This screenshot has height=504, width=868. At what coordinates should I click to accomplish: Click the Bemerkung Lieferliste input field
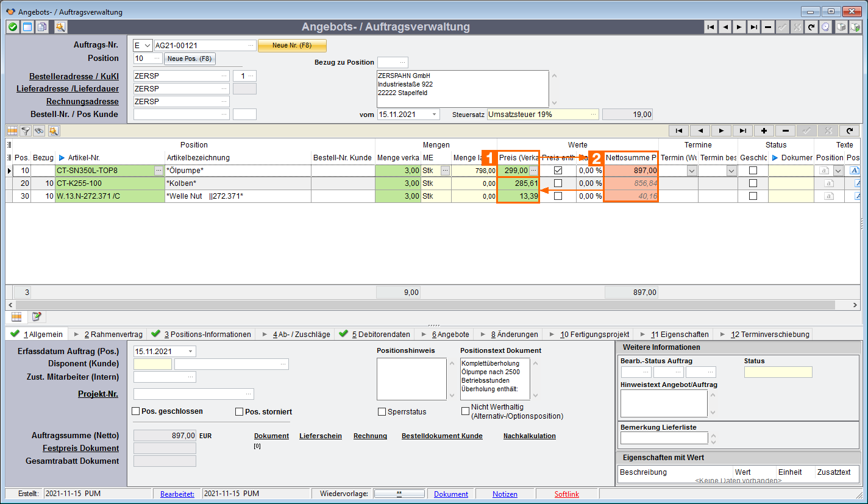(664, 438)
